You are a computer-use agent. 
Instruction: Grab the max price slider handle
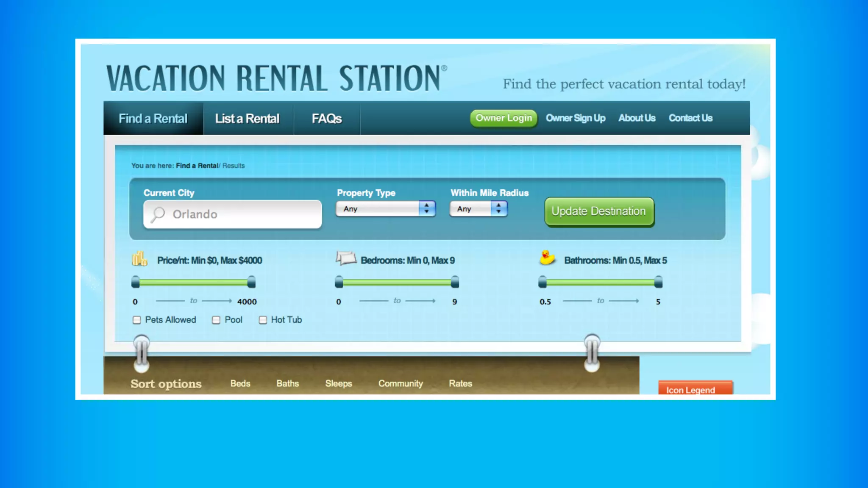pos(251,282)
